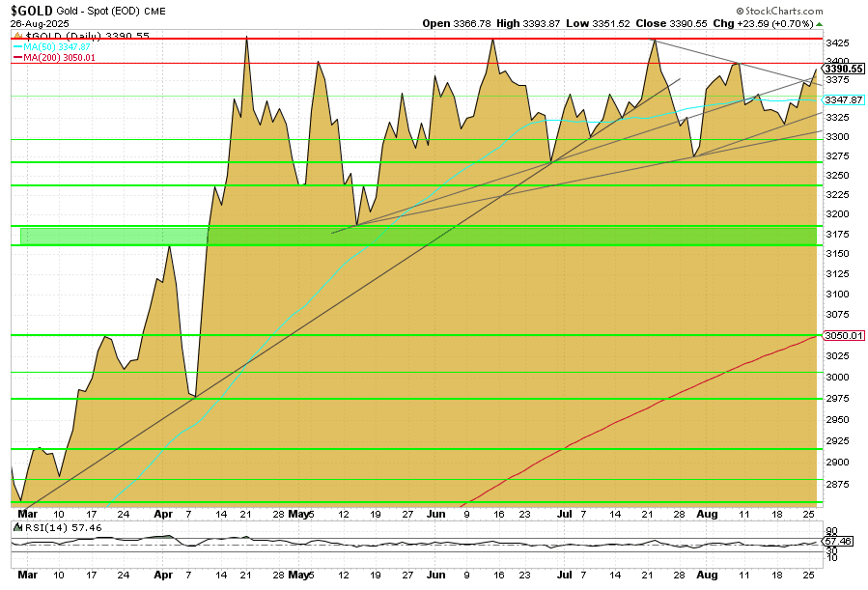Click the 90 level on RSI axis
The image size is (868, 590).
[x=831, y=531]
